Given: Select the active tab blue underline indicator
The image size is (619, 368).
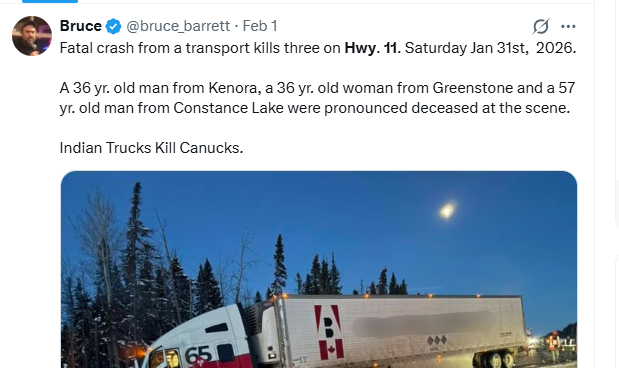Looking at the screenshot, I should pyautogui.click(x=50, y=1).
